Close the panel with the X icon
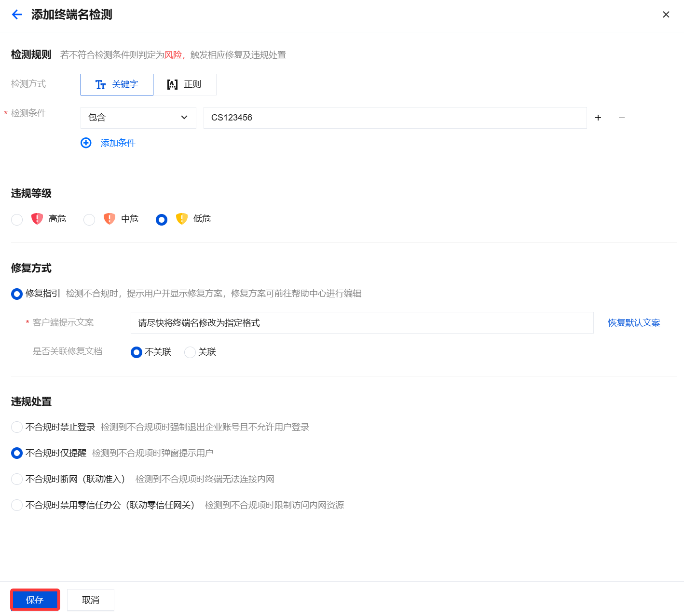This screenshot has width=684, height=616. coord(666,14)
